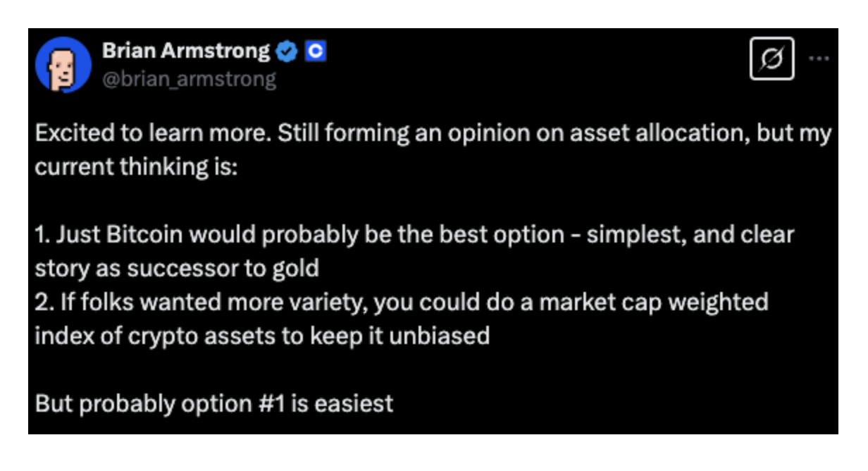The image size is (868, 471).
Task: Click the text "current thinking is:"
Action: pos(137,167)
